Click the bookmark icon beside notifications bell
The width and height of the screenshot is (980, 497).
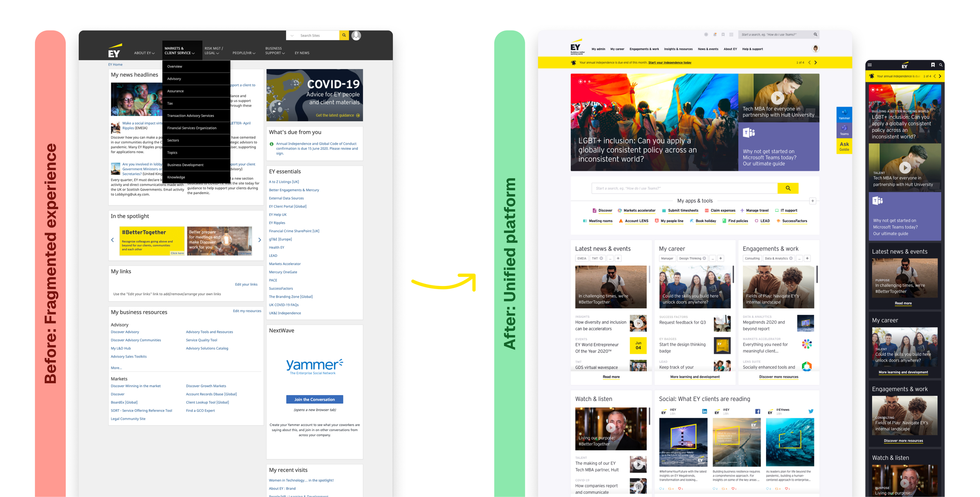tap(723, 35)
